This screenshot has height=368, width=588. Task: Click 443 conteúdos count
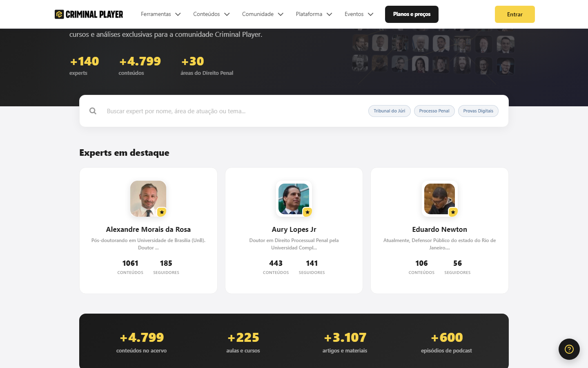(276, 267)
